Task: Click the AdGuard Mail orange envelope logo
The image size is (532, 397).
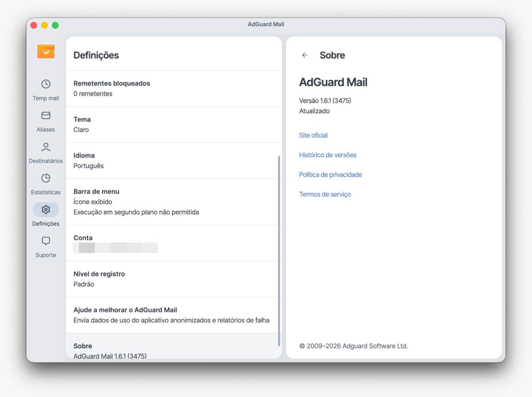Action: [x=46, y=52]
